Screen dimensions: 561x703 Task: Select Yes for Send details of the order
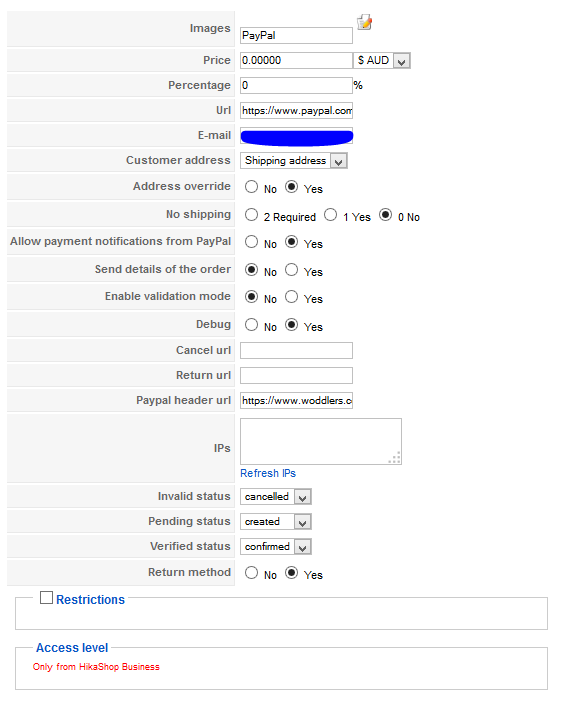click(x=291, y=269)
